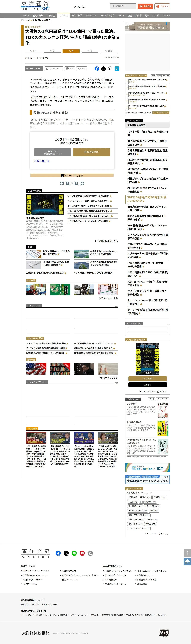
Task: Click the search magnifier icon
Action: pos(113,6)
